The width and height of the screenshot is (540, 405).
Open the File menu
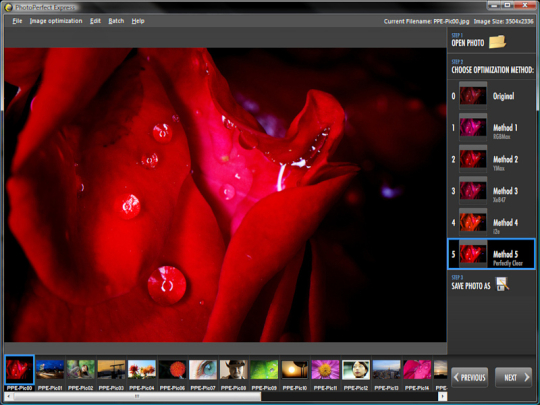pos(17,21)
